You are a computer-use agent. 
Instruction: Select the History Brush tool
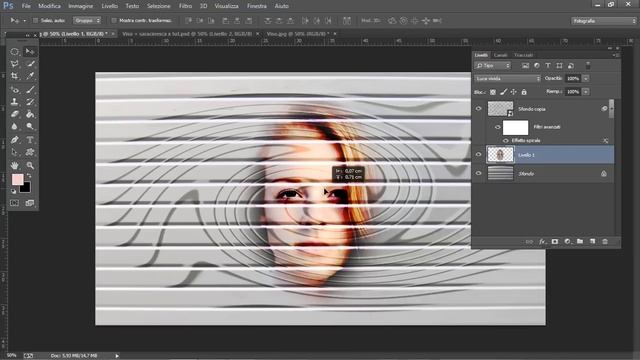(x=30, y=102)
